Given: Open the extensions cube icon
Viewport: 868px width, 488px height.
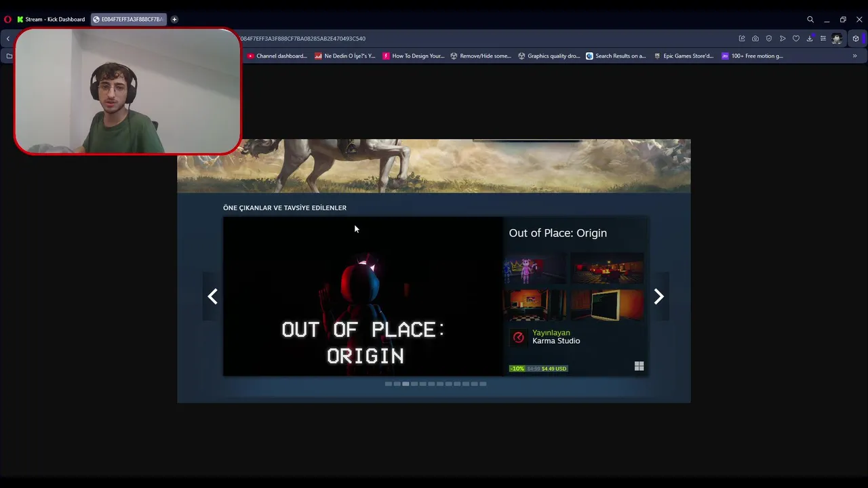Looking at the screenshot, I should pyautogui.click(x=856, y=39).
